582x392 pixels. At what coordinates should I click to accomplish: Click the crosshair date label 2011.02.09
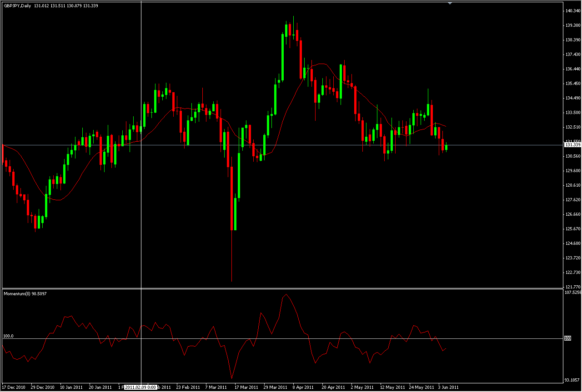[141, 387]
